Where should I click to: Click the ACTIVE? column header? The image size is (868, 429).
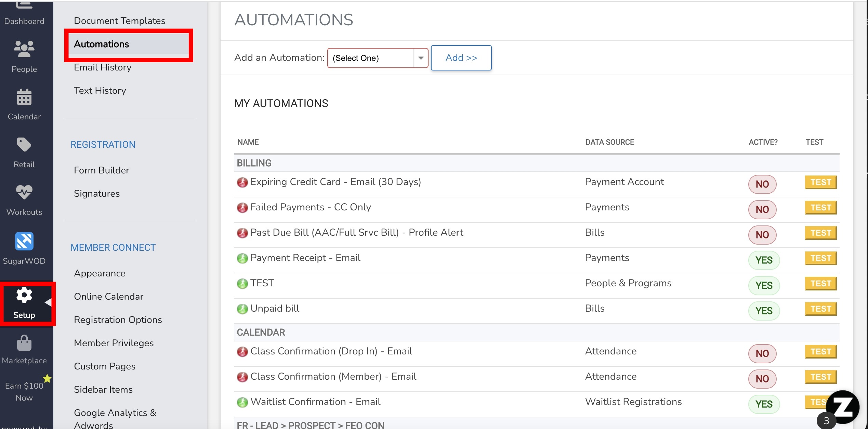click(x=763, y=142)
